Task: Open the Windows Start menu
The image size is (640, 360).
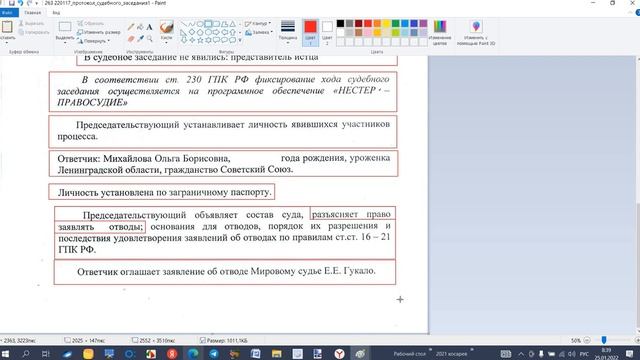Action: pos(5,353)
